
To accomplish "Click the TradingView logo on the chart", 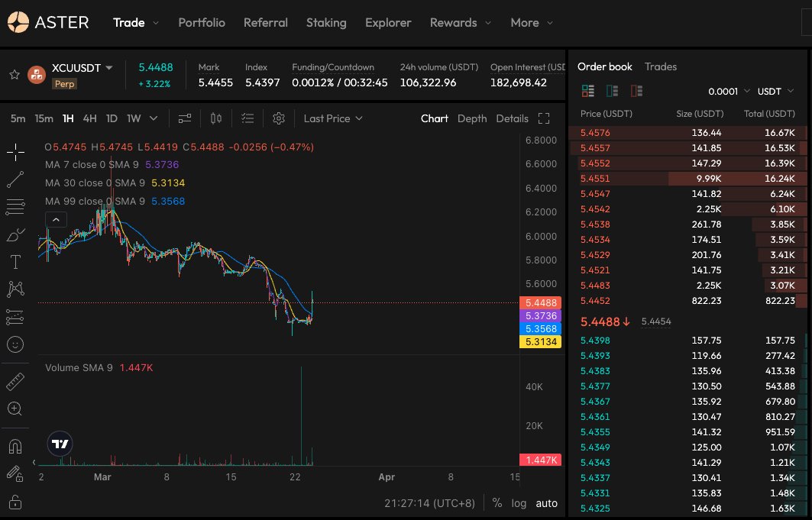I will (x=60, y=444).
